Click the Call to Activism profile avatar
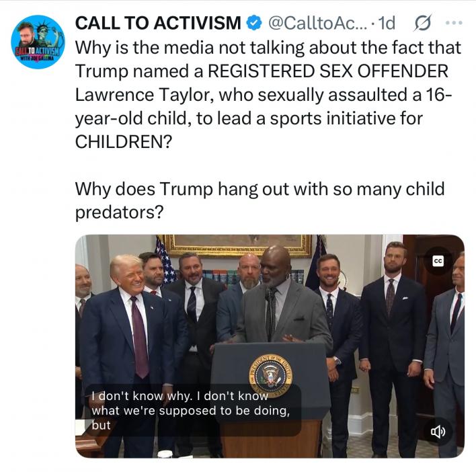 coord(38,42)
